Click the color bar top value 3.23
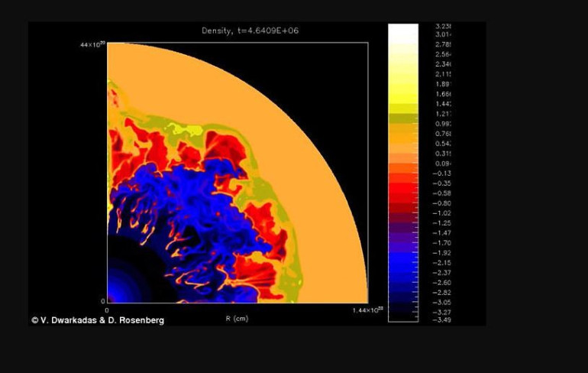Image resolution: width=588 pixels, height=373 pixels. [x=443, y=26]
